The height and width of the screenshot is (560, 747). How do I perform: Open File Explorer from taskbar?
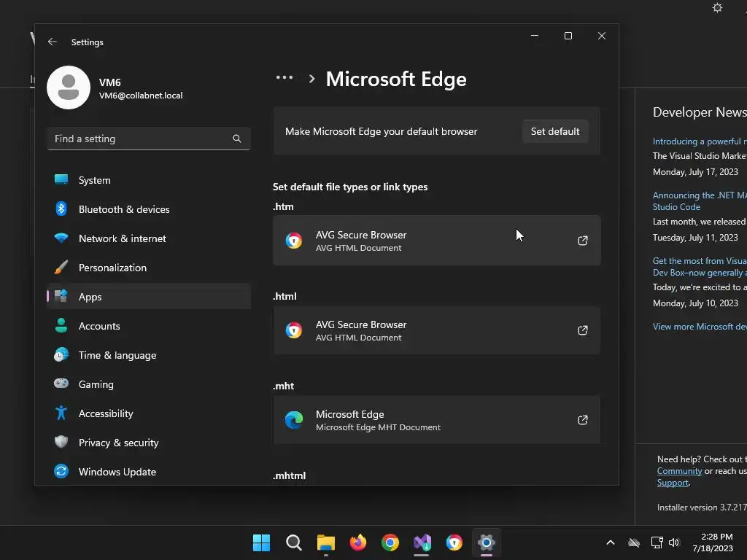(326, 542)
